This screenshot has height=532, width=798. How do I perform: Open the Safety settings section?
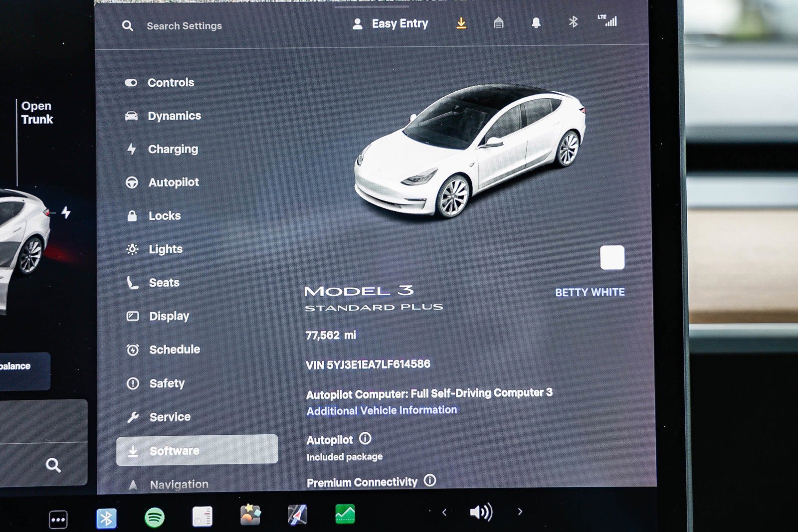(167, 383)
